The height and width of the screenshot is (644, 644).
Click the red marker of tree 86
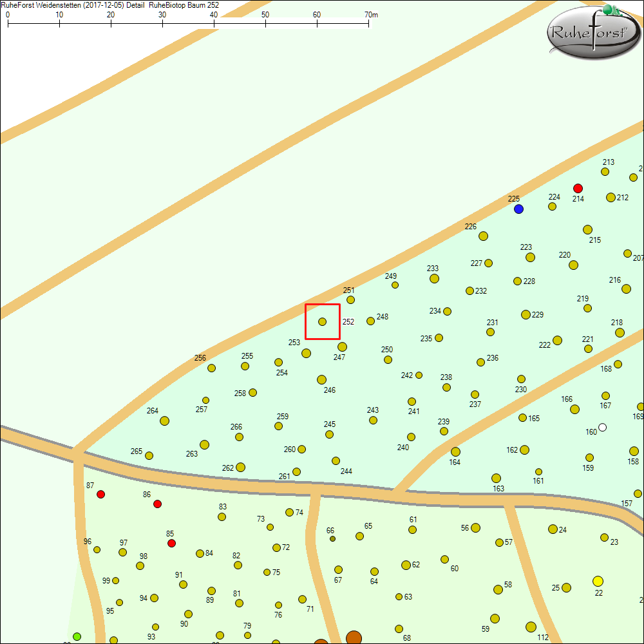(x=157, y=504)
